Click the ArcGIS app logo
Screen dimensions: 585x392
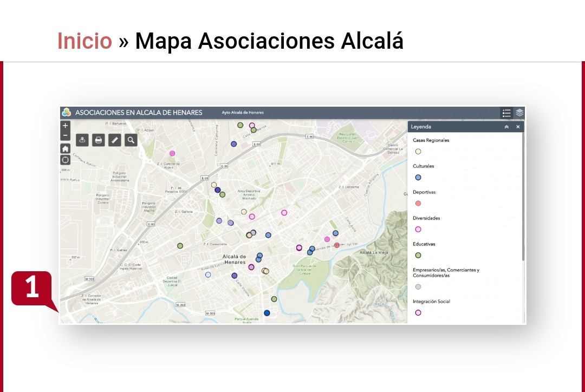coord(67,113)
